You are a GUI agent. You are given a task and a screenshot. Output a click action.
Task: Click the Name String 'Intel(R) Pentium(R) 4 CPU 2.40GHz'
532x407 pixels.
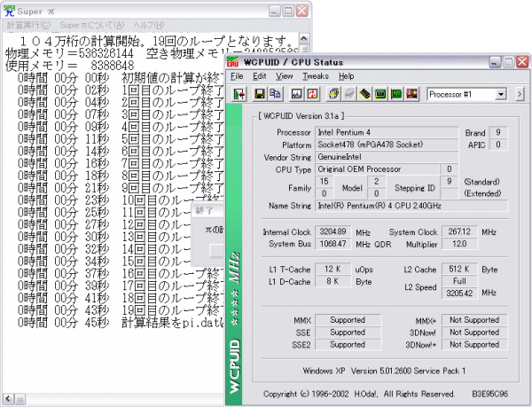[411, 206]
